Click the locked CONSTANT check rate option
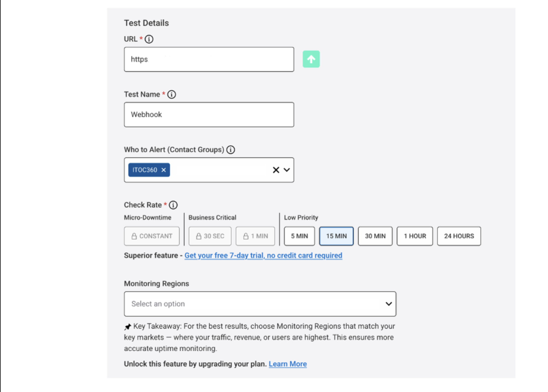The width and height of the screenshot is (548, 392). [x=152, y=236]
